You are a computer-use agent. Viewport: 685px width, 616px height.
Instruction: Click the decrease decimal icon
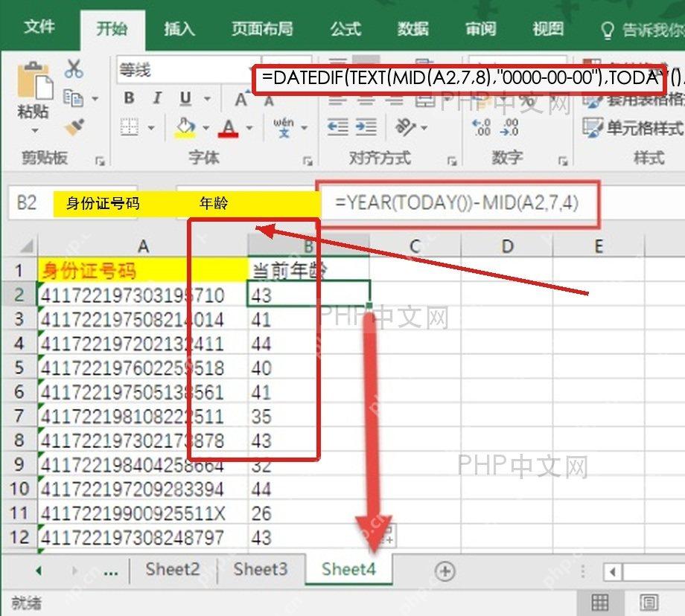(x=509, y=127)
